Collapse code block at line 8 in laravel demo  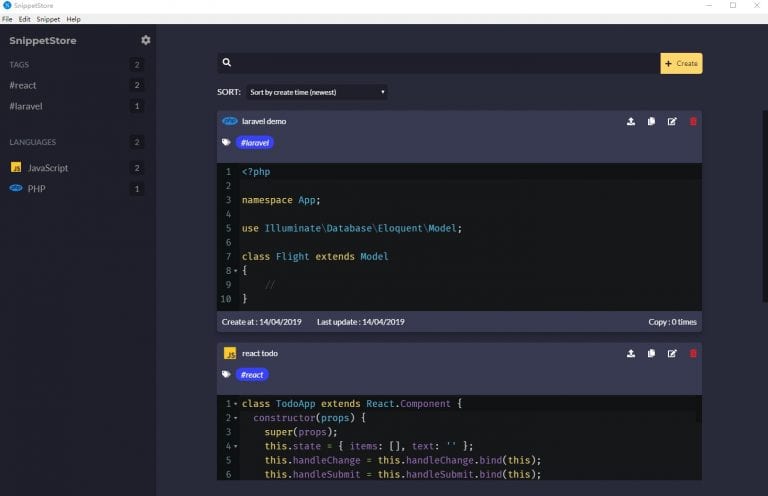pos(236,270)
